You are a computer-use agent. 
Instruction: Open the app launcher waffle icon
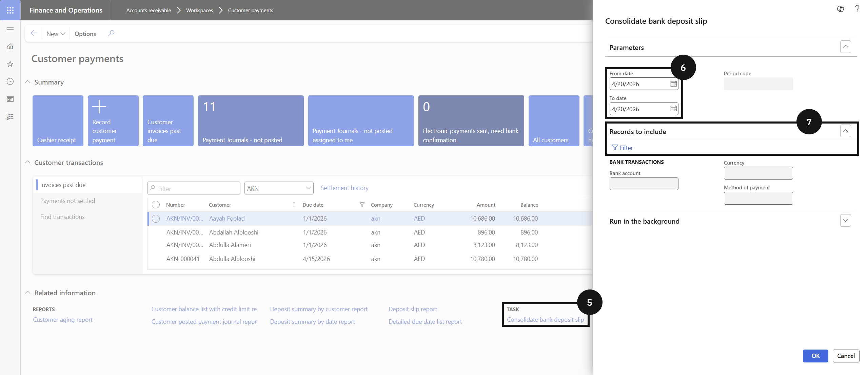click(10, 10)
